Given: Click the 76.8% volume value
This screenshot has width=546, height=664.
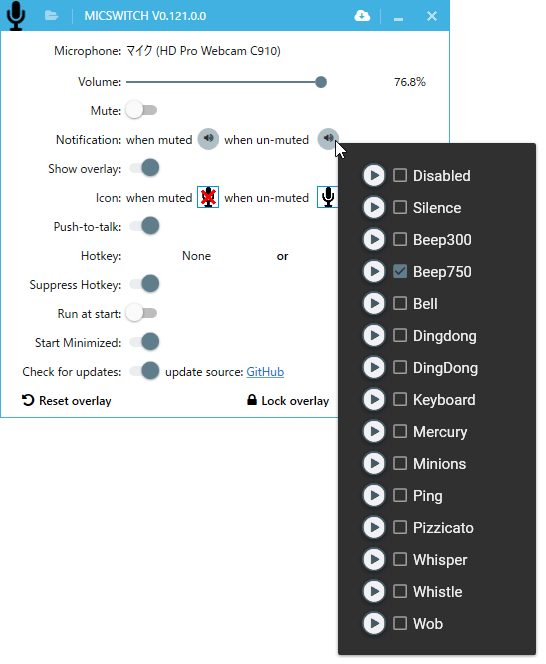Looking at the screenshot, I should tap(410, 82).
